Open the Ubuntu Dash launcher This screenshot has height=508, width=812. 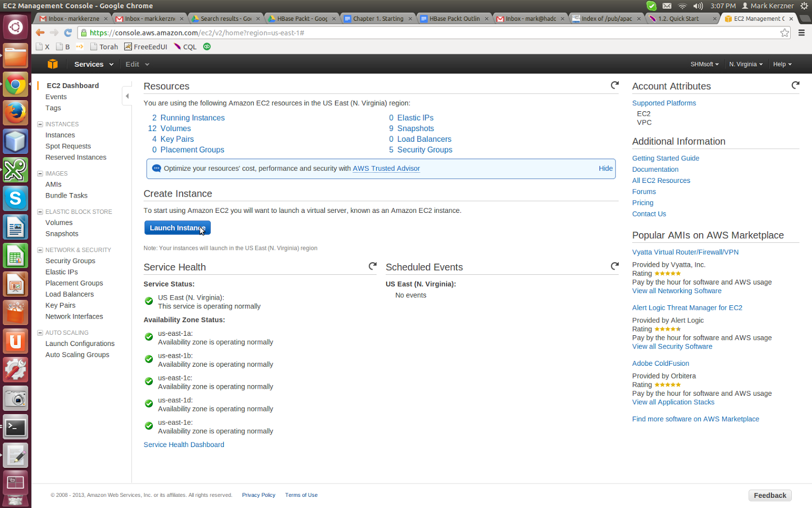tap(15, 26)
